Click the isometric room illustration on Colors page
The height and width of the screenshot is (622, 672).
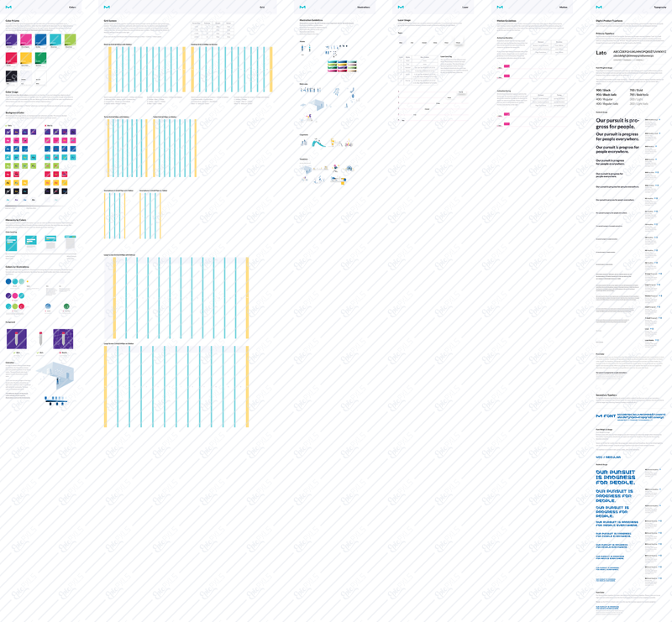tap(55, 375)
